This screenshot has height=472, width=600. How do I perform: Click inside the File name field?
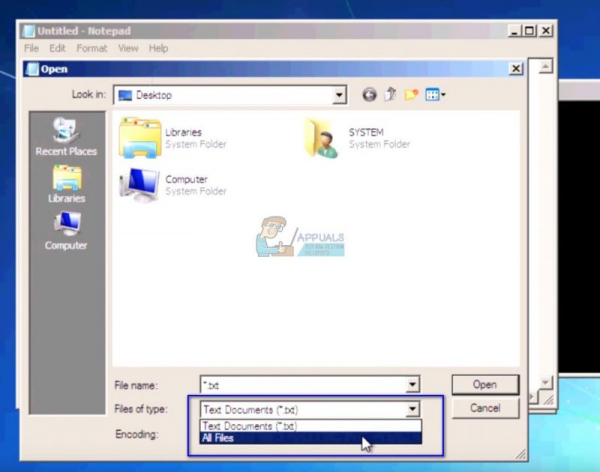point(302,385)
